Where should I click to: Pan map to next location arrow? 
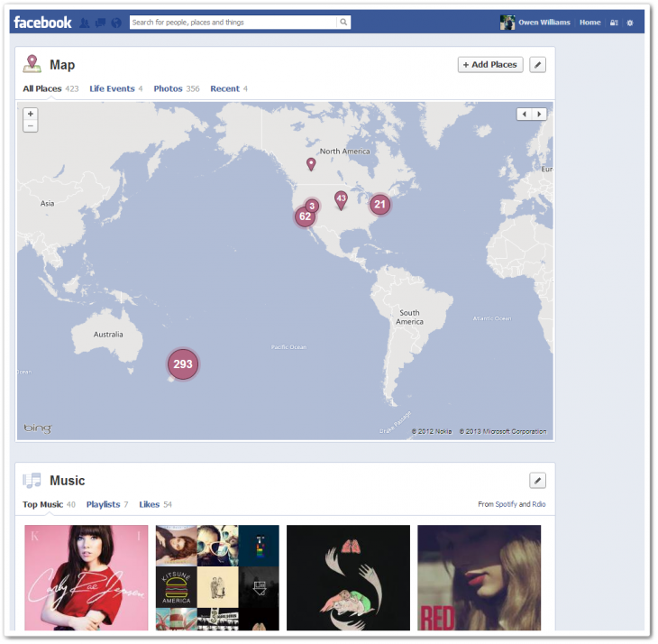[539, 115]
